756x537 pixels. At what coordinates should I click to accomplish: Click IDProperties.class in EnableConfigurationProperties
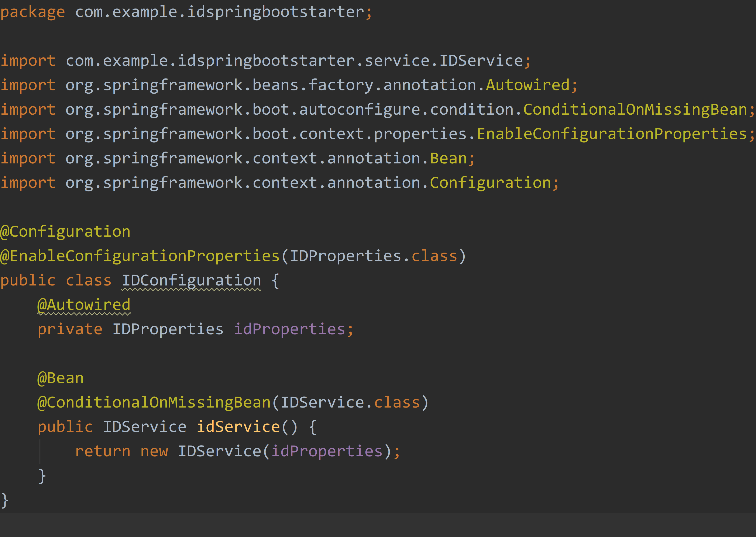coord(373,256)
